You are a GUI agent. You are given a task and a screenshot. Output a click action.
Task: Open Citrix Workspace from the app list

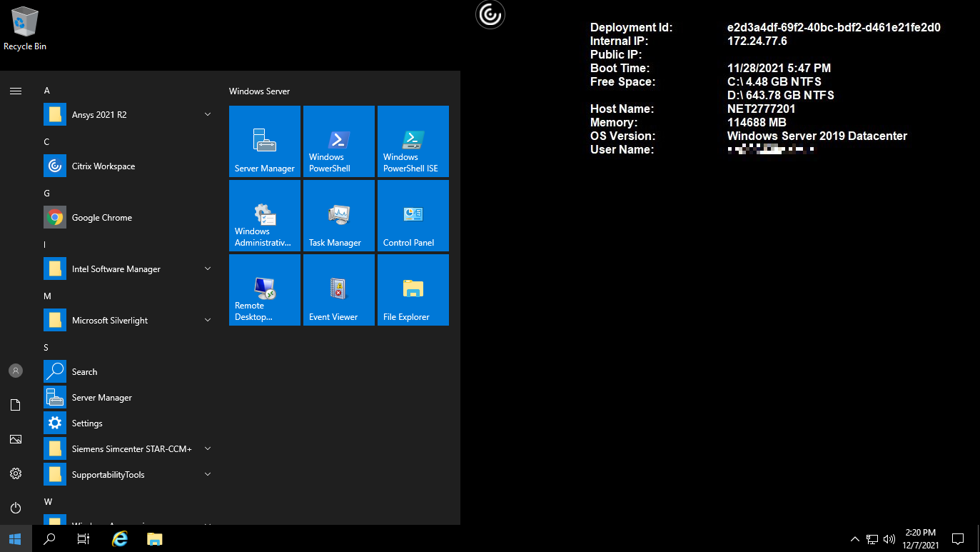click(128, 166)
